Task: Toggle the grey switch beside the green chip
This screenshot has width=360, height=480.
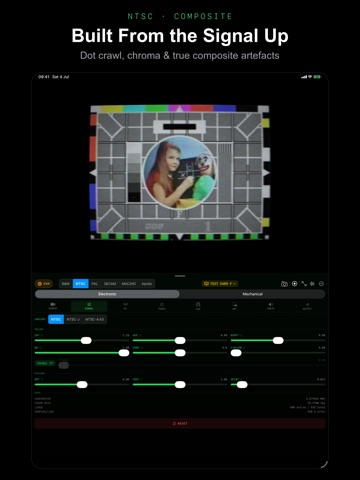Action: (x=63, y=365)
